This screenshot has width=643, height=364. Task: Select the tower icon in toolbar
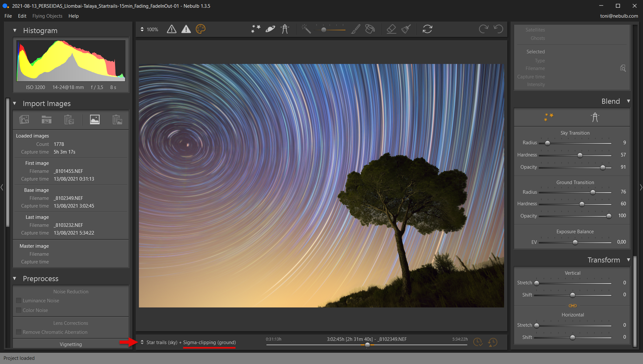tap(285, 29)
